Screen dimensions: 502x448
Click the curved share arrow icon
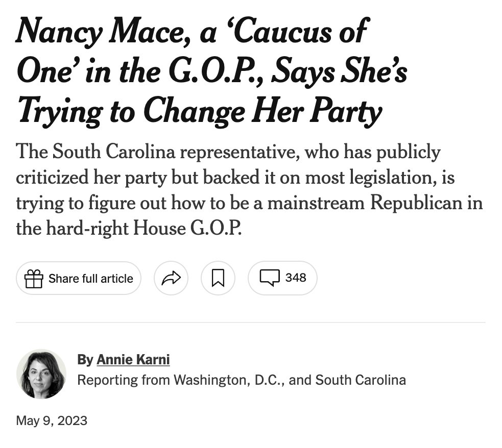point(171,278)
